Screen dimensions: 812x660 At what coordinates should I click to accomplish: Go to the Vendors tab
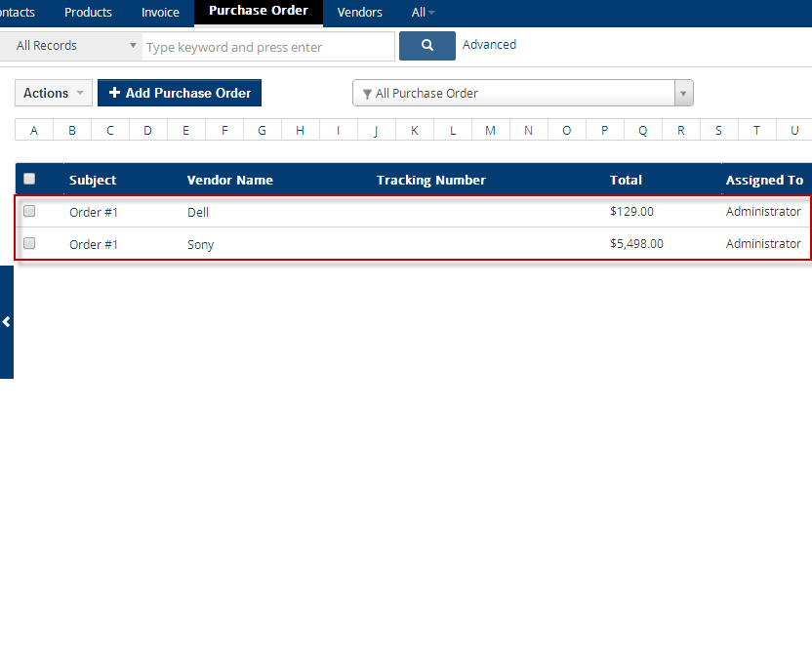(x=360, y=13)
